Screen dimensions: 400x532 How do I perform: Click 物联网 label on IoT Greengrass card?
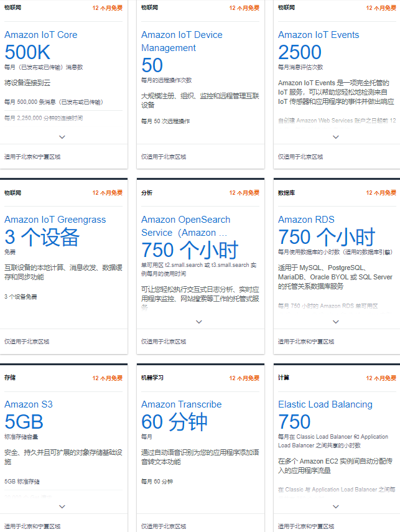[x=12, y=193]
